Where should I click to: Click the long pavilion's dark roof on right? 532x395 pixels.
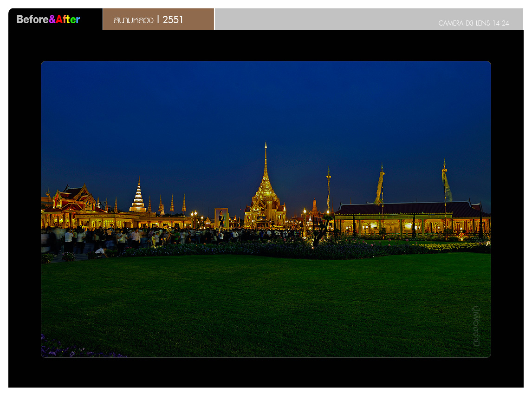(x=409, y=209)
